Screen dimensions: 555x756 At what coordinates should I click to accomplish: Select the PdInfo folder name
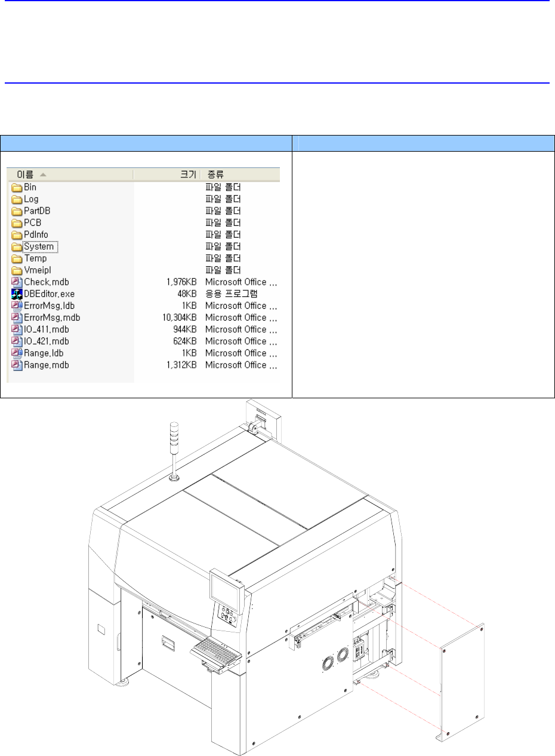click(36, 235)
